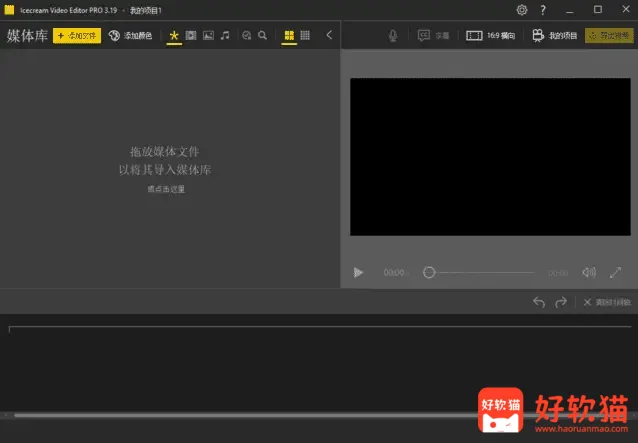
Task: Expand preview to fullscreen
Action: (615, 272)
